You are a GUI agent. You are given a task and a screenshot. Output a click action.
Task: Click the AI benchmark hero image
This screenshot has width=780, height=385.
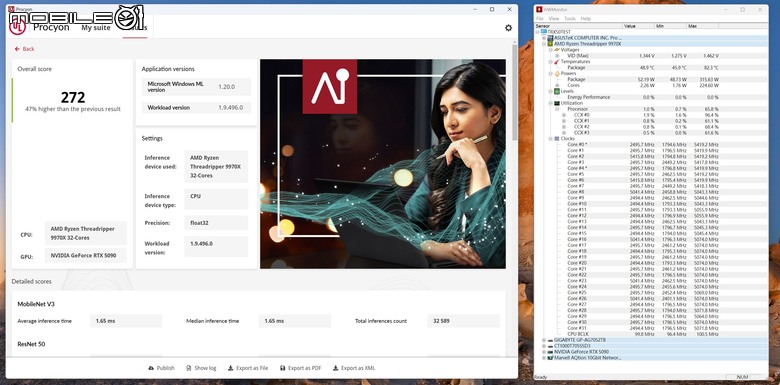tap(383, 164)
